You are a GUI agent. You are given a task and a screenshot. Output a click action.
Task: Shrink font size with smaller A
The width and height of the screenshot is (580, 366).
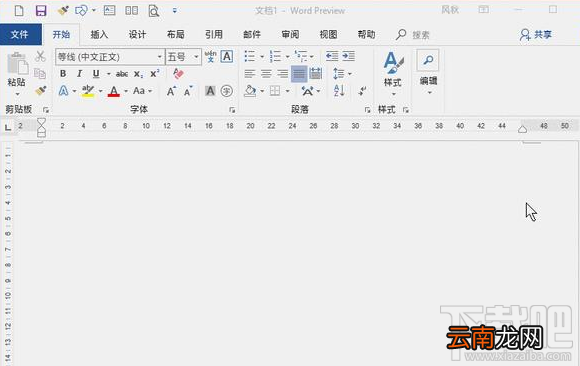(x=188, y=91)
